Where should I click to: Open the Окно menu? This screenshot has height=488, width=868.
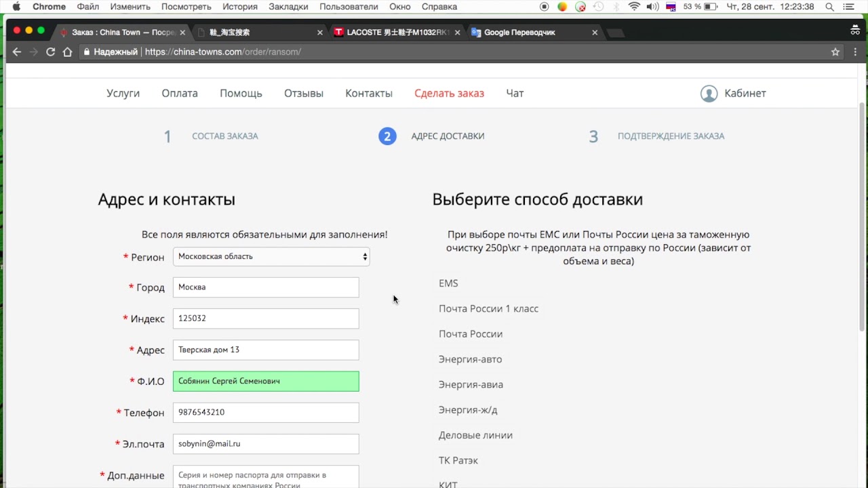400,7
